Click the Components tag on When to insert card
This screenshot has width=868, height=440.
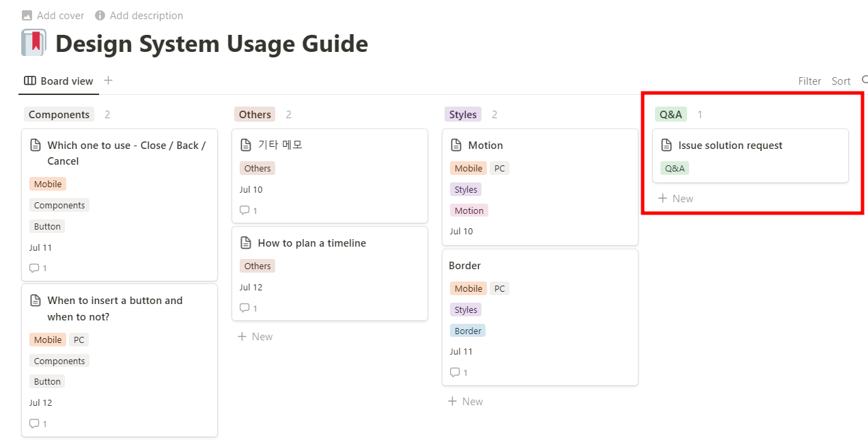click(x=59, y=361)
